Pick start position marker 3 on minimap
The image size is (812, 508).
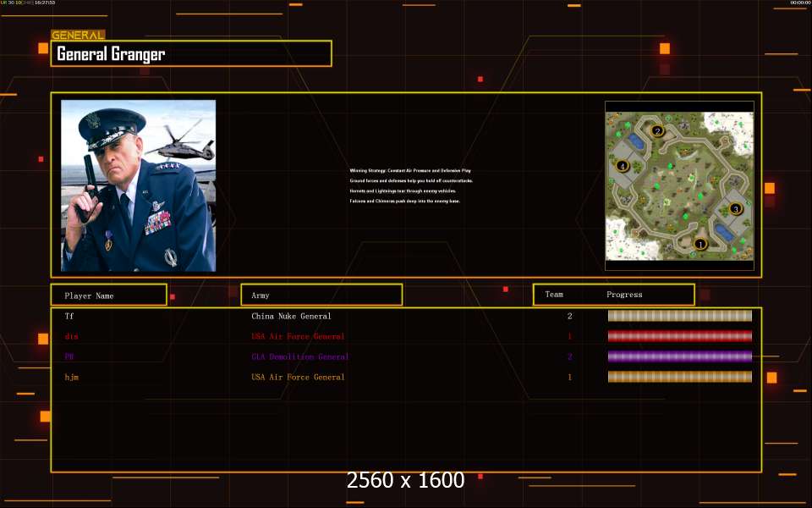click(x=735, y=208)
